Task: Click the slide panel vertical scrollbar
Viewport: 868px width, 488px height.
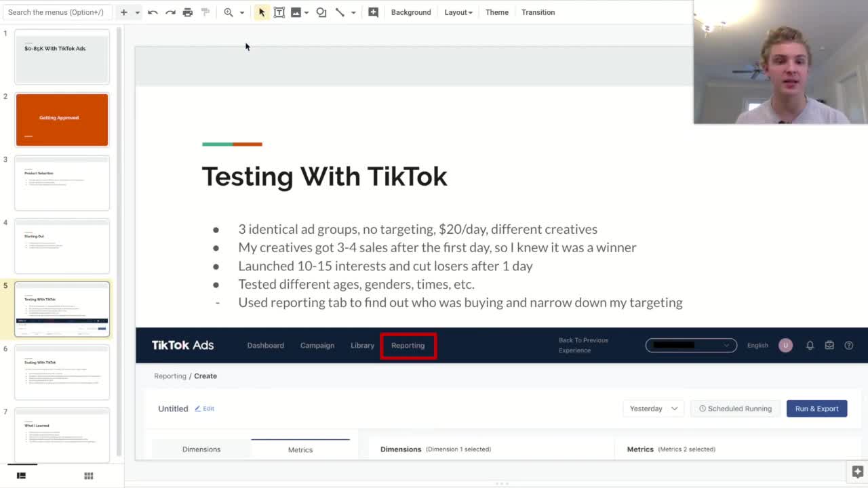Action: click(119, 241)
